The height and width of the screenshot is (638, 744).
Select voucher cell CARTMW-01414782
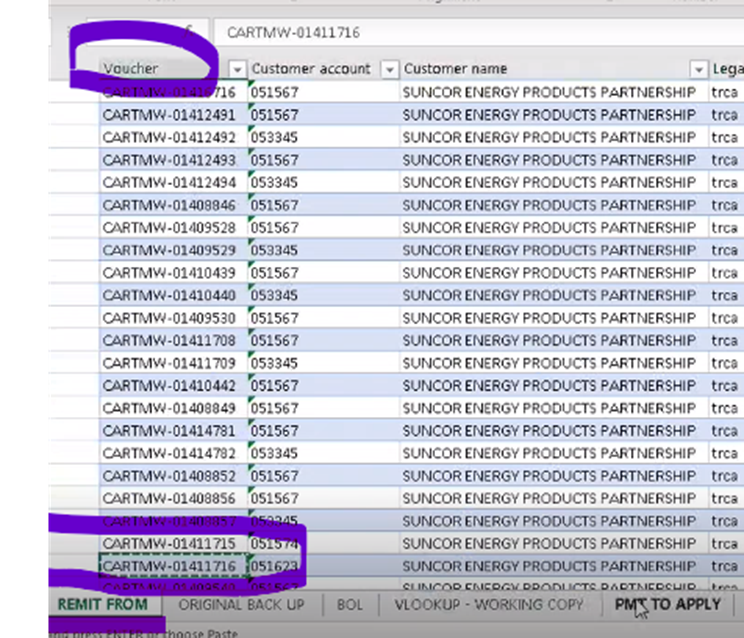click(174, 453)
